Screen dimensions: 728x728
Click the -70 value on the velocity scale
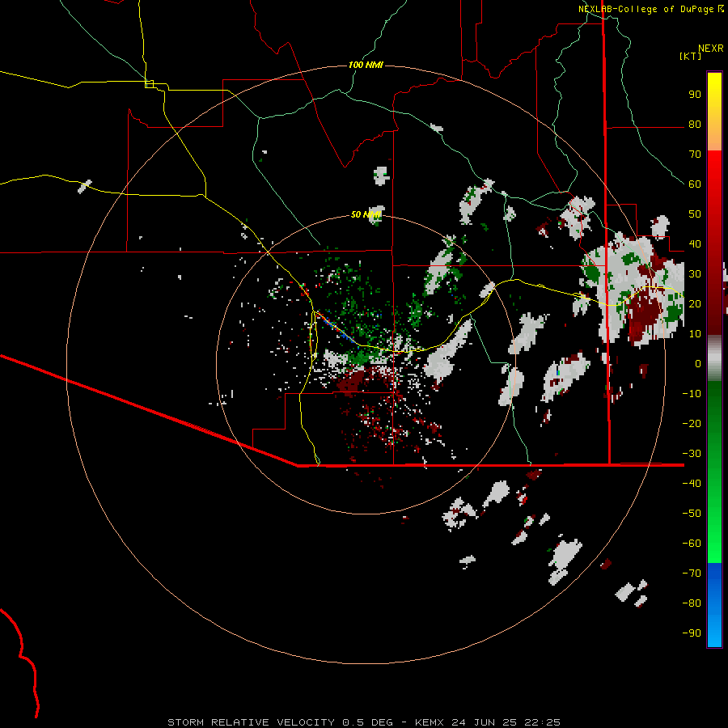click(x=692, y=574)
